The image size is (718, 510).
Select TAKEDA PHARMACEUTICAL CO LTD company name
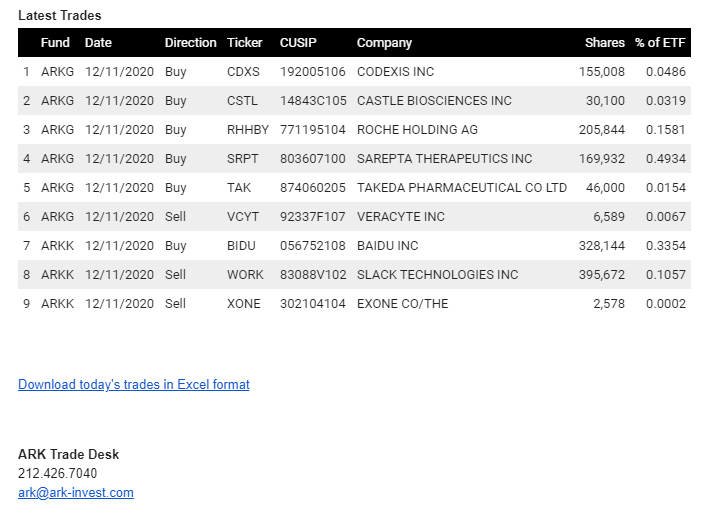462,188
